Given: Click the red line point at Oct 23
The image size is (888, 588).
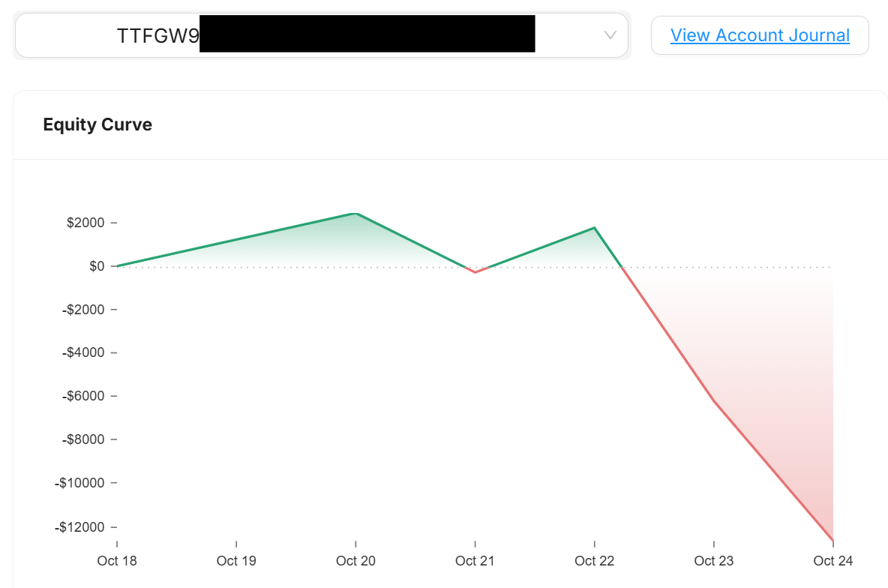Looking at the screenshot, I should (714, 402).
